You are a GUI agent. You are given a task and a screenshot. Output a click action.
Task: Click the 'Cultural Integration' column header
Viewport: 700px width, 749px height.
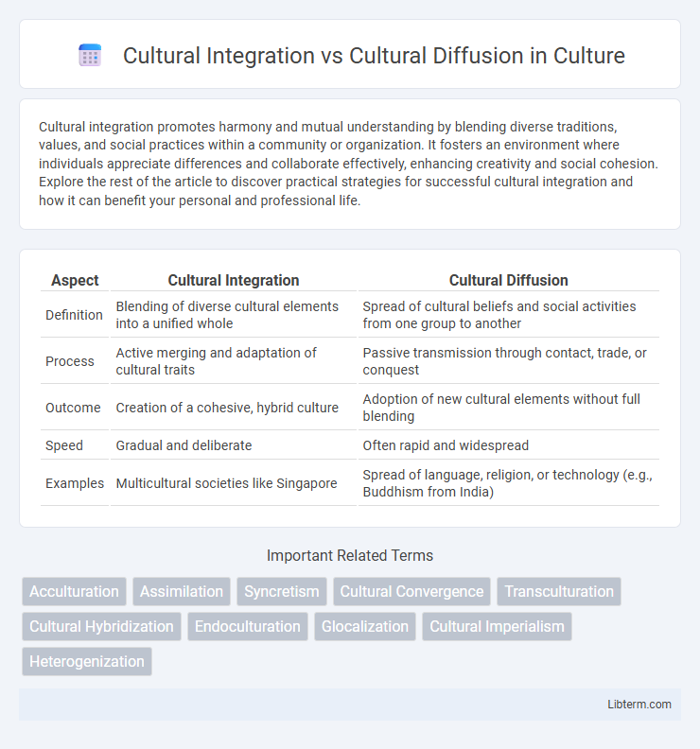233,280
